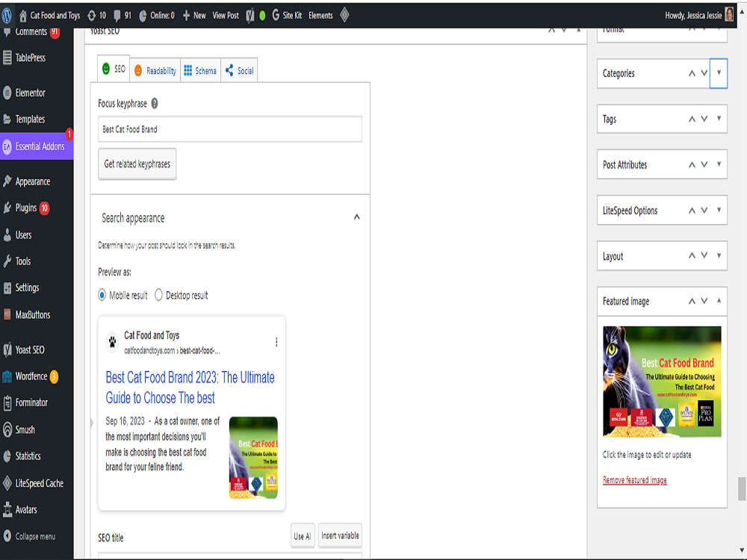747x560 pixels.
Task: Move the Post Attributes panel up
Action: [692, 165]
